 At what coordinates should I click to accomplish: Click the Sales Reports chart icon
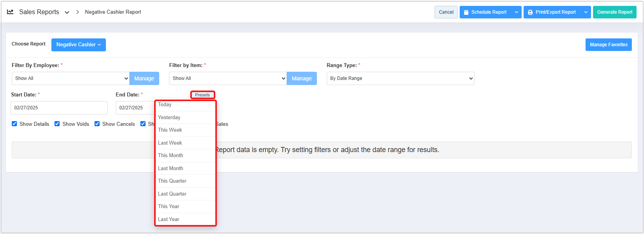[10, 12]
